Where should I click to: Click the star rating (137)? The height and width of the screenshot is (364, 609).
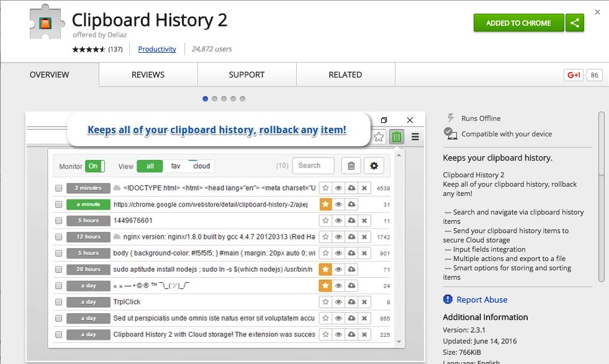(x=97, y=49)
